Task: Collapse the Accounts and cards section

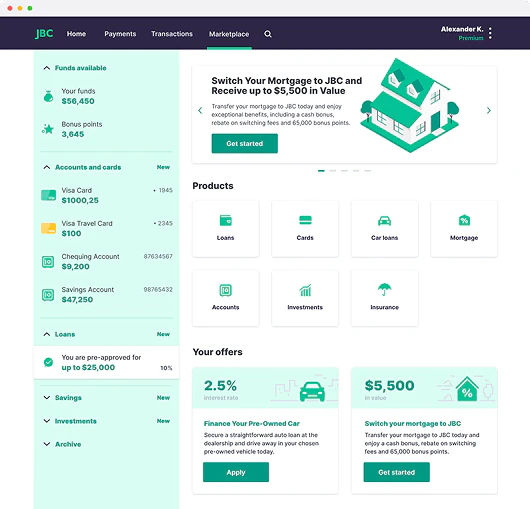Action: coord(47,167)
